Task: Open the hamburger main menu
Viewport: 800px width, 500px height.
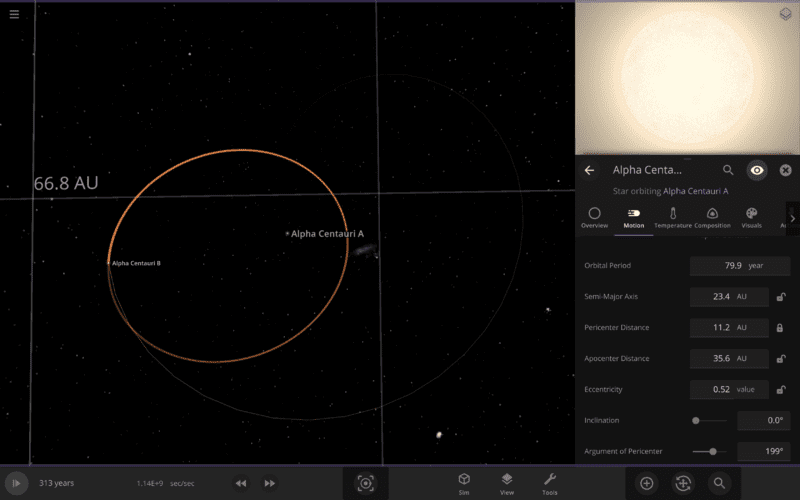Action: [14, 14]
